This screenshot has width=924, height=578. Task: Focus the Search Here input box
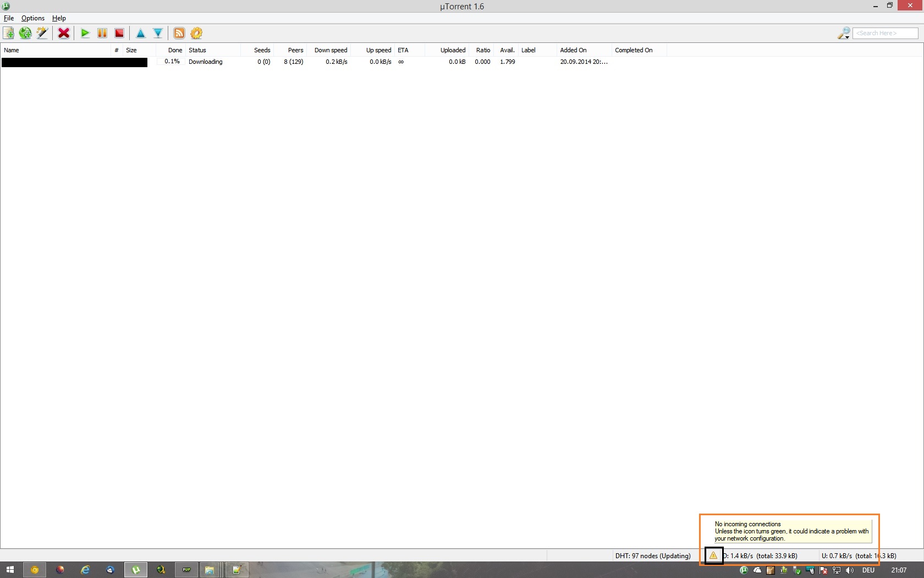[886, 33]
